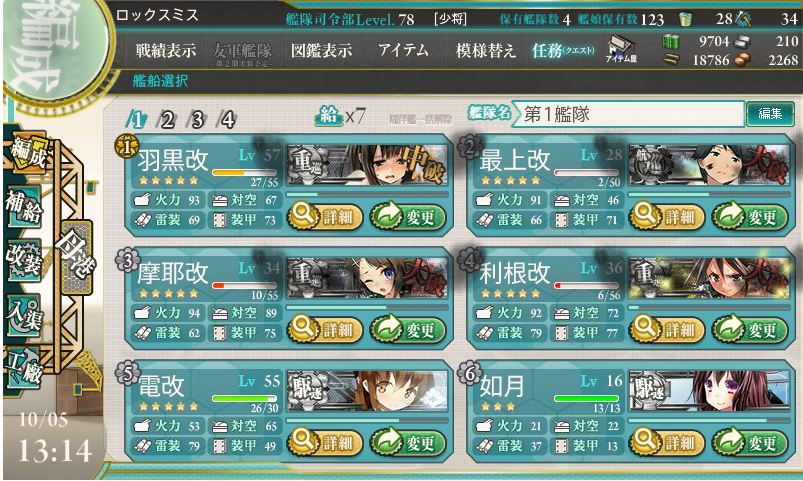Switch to fleet tab 2
Viewport: 803px width, 481px height.
click(x=167, y=120)
